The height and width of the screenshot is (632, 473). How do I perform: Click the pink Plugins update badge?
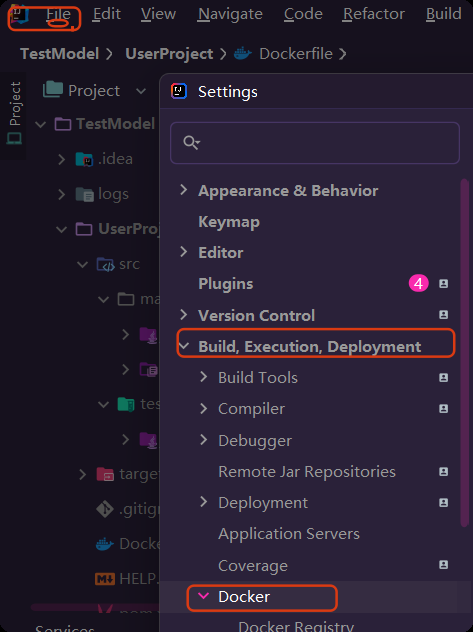point(419,284)
